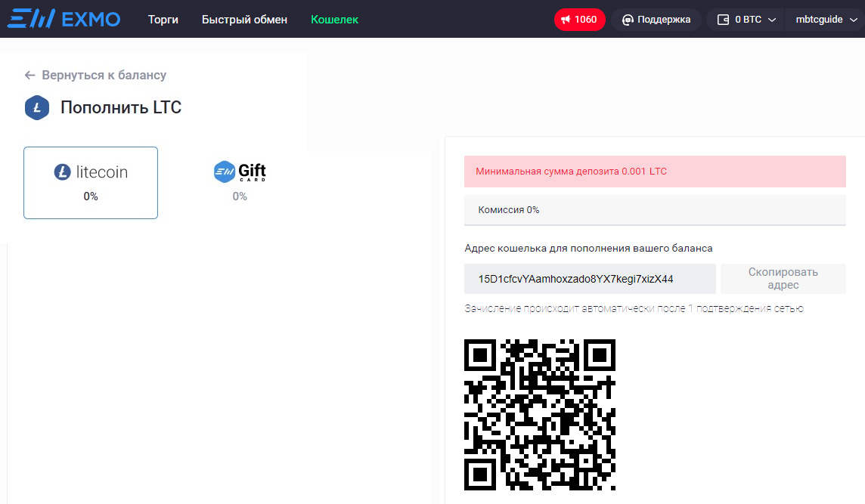Click the wallet address field 15D1cfcv…
Screen dimensions: 865x504
pos(589,279)
